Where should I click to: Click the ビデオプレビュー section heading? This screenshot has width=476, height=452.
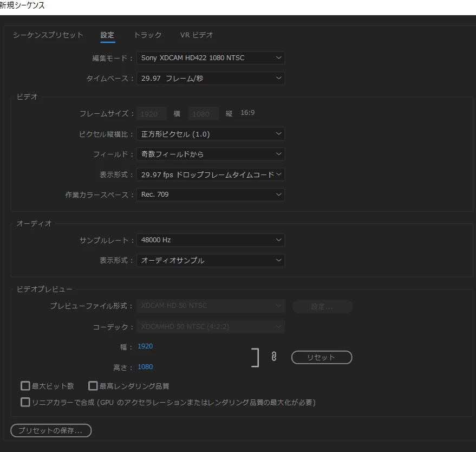click(44, 289)
